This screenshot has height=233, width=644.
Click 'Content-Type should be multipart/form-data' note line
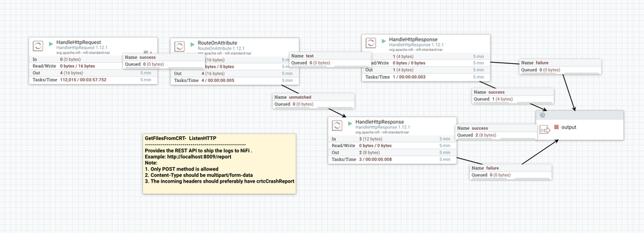point(199,175)
